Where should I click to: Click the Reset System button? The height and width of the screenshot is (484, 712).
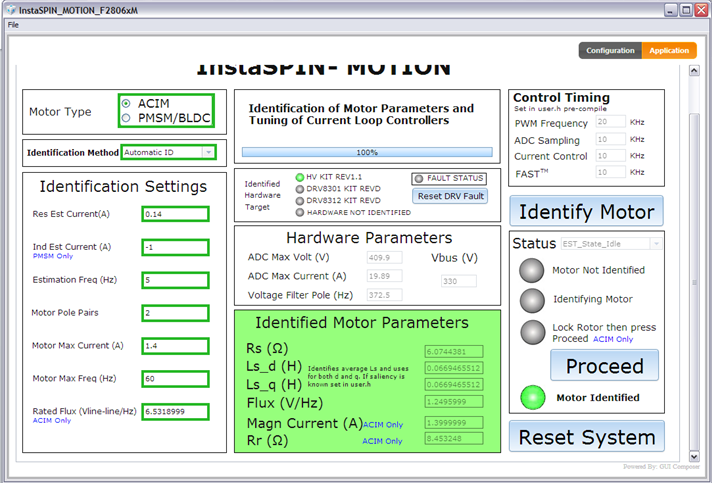[587, 437]
